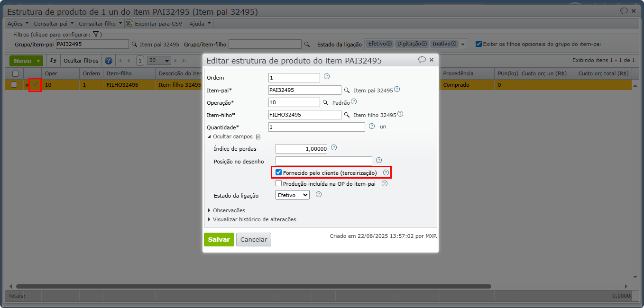Show help for Operação field
This screenshot has width=644, height=308.
point(354,101)
